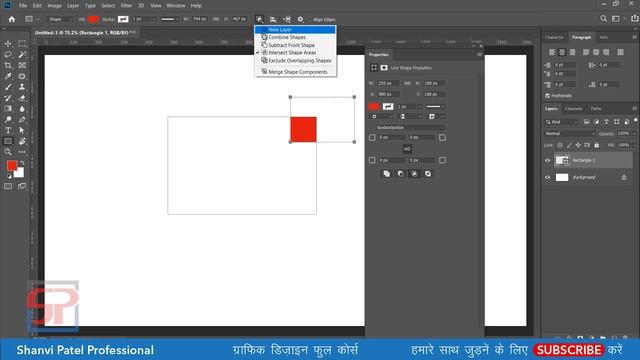Click the Exclude Overlapping Shapes icon in Properties
This screenshot has width=640, height=360.
point(428,174)
